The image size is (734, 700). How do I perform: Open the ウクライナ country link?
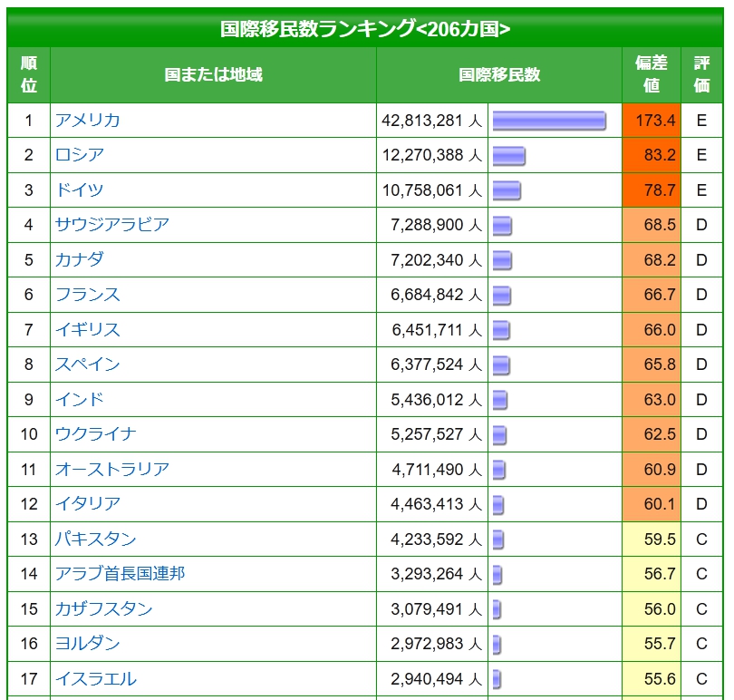(x=95, y=434)
